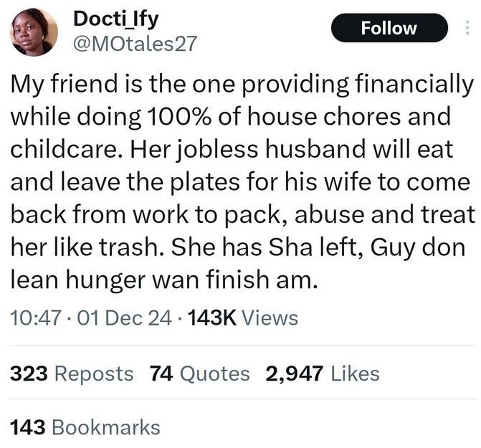Open the three-dot more options menu
Screen dimensions: 481x448
point(468,28)
